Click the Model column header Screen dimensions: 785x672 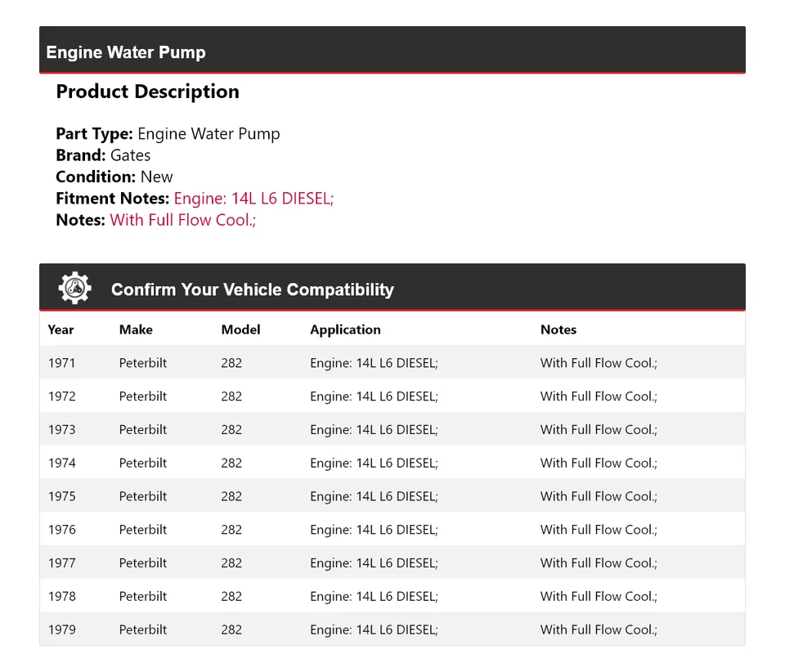(x=240, y=329)
